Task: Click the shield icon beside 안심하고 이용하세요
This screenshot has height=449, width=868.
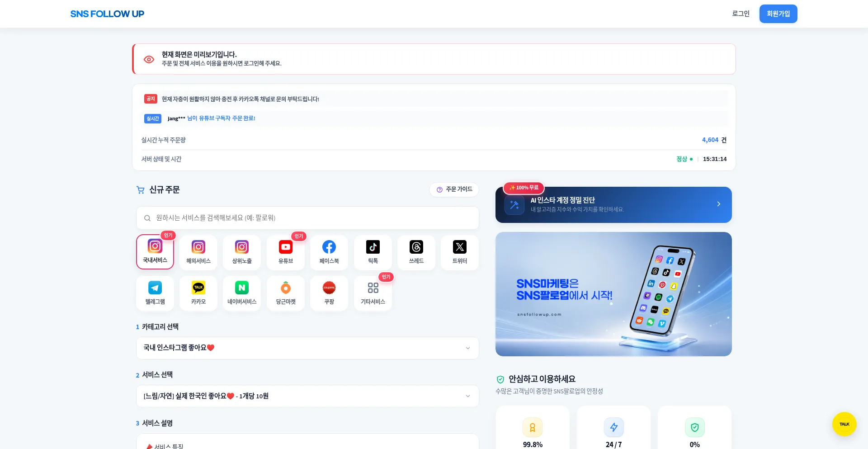Action: coord(500,379)
